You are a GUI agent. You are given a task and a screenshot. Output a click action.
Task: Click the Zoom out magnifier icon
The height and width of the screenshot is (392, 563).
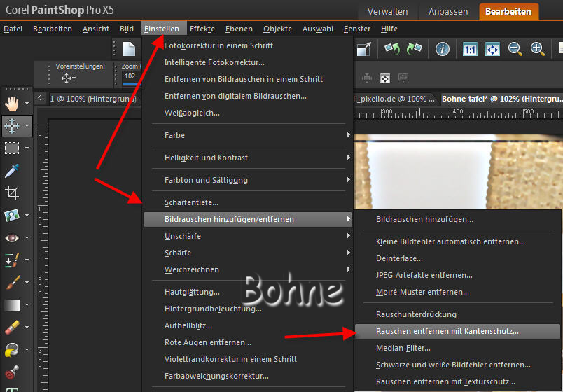(x=515, y=49)
